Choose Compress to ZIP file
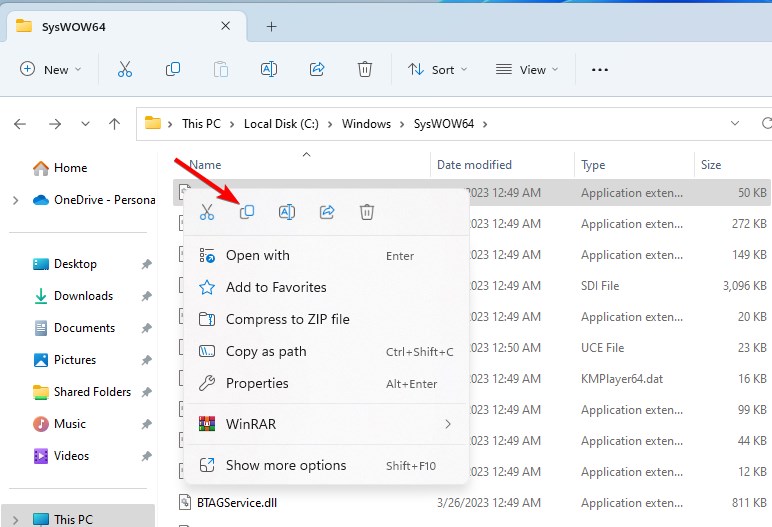This screenshot has height=527, width=772. [325, 320]
